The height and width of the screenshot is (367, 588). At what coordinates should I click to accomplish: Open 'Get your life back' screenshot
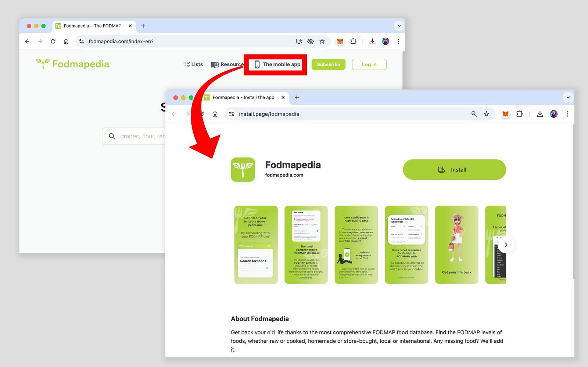(x=457, y=245)
